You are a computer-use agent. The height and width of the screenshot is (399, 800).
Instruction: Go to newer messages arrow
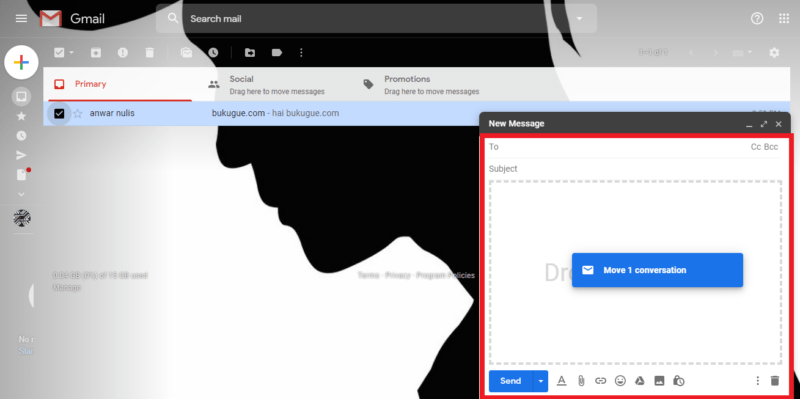click(692, 53)
